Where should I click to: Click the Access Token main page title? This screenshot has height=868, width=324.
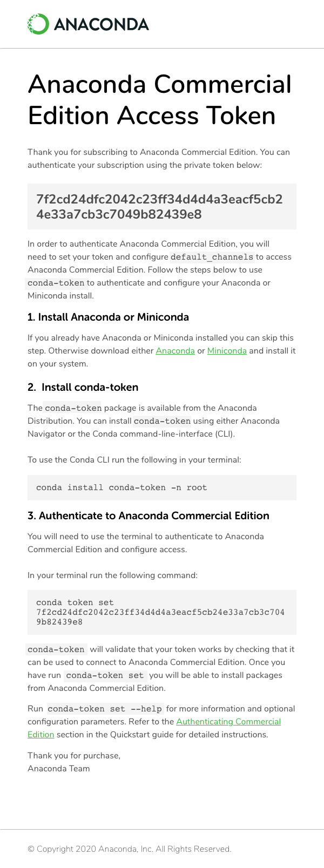coord(160,100)
